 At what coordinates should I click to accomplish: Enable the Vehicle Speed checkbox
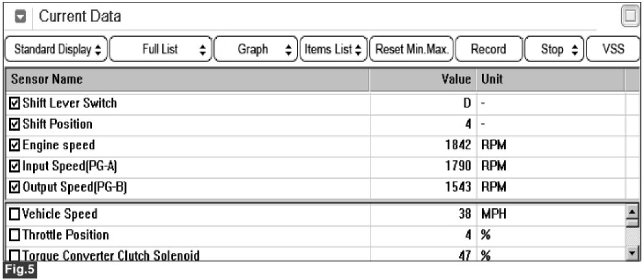click(14, 214)
